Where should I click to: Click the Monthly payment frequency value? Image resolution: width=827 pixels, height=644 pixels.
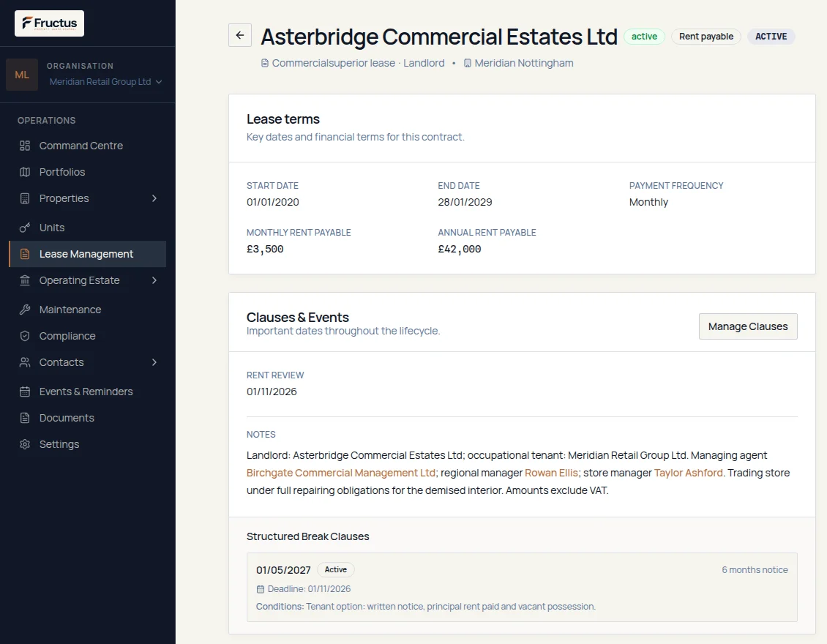pyautogui.click(x=648, y=202)
